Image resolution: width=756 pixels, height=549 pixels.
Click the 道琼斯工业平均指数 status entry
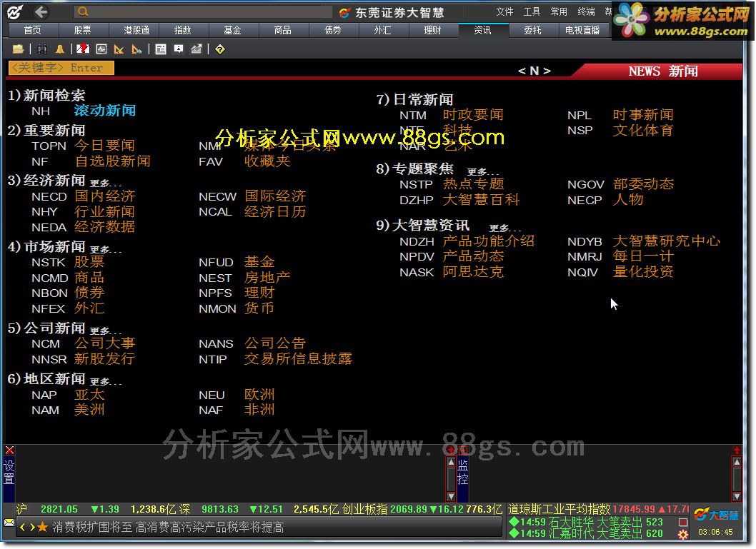click(598, 509)
